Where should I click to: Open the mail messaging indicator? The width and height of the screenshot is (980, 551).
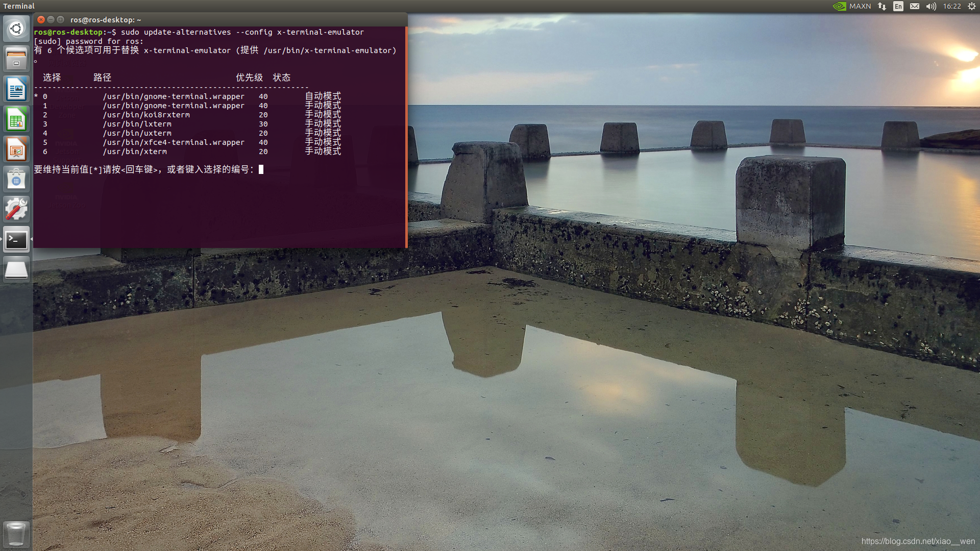(x=915, y=6)
